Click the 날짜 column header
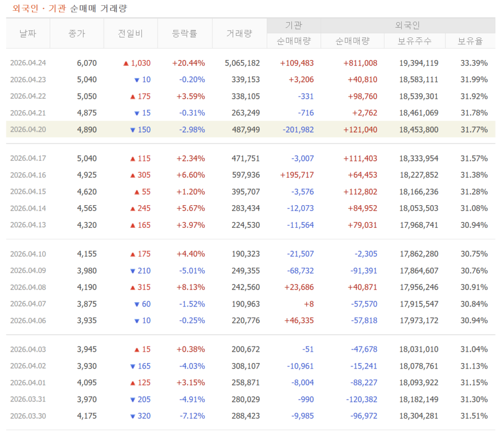 [x=28, y=33]
